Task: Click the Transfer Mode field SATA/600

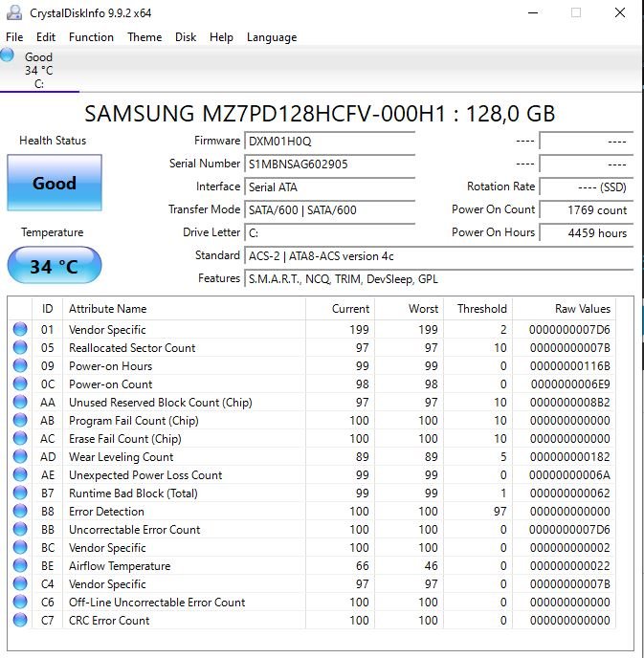Action: click(x=329, y=209)
